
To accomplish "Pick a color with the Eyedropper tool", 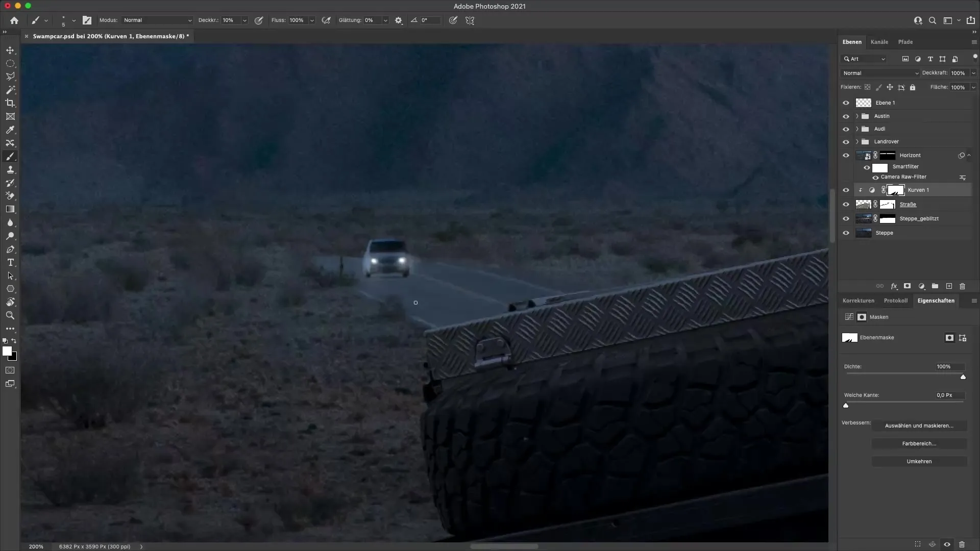I will pyautogui.click(x=10, y=130).
